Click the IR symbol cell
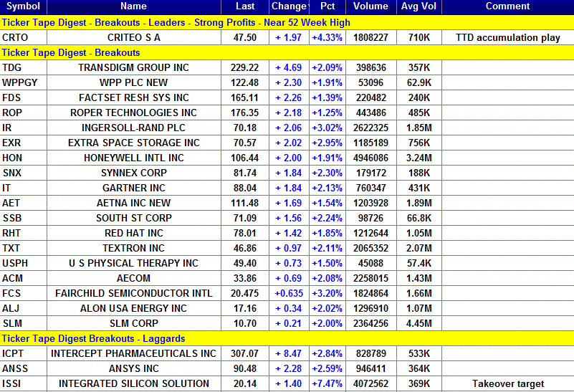The width and height of the screenshot is (574, 392). pos(23,128)
